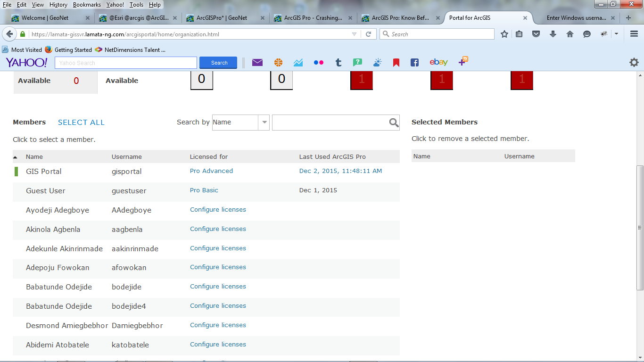Click the green padlock site identity icon

tap(23, 34)
